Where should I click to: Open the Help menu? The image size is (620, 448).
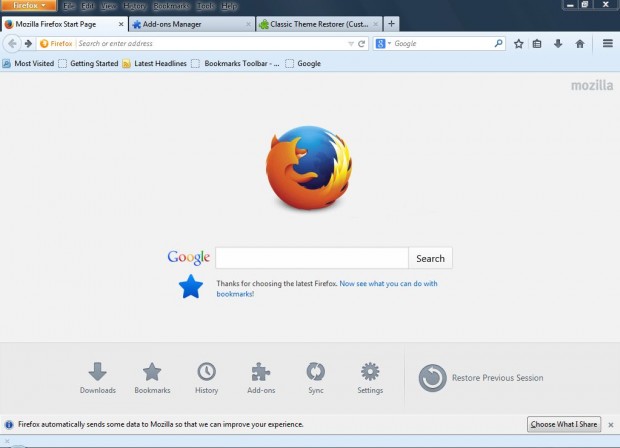[229, 6]
